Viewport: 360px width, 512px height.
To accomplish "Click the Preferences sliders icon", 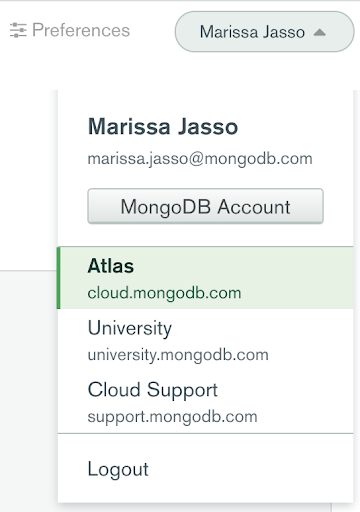I will [18, 30].
